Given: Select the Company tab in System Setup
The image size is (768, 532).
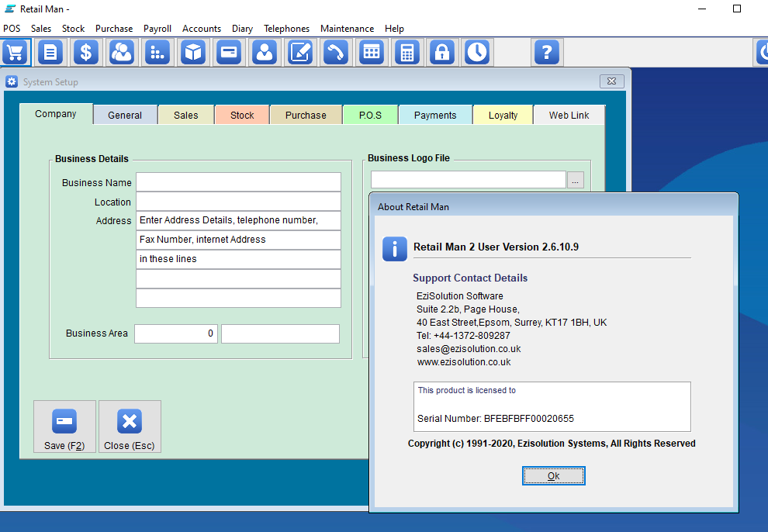Looking at the screenshot, I should click(56, 114).
